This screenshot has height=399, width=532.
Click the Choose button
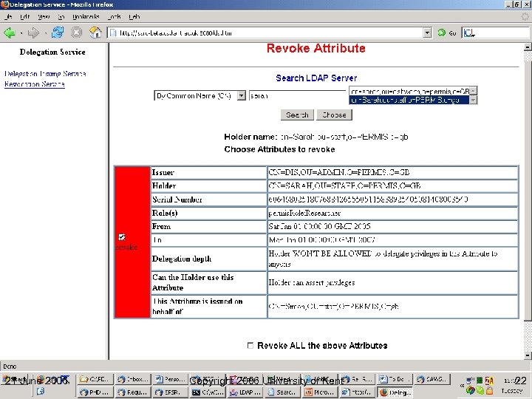pos(334,115)
